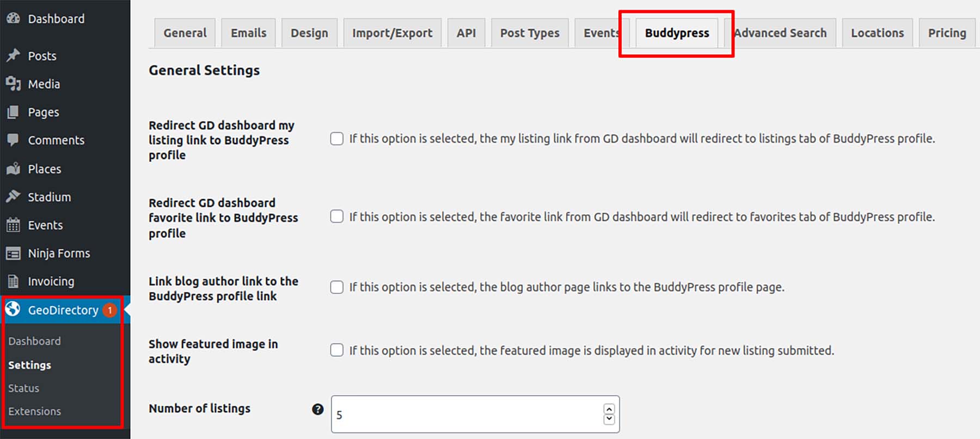Open the Places menu item
Screen dimensions: 980x439
tap(45, 169)
